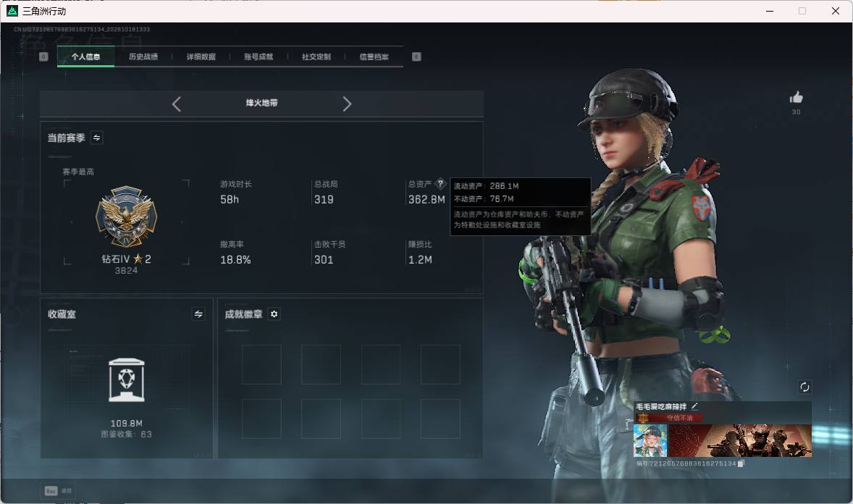Show the 信誉档案 tab
This screenshot has width=853, height=504.
tap(374, 56)
